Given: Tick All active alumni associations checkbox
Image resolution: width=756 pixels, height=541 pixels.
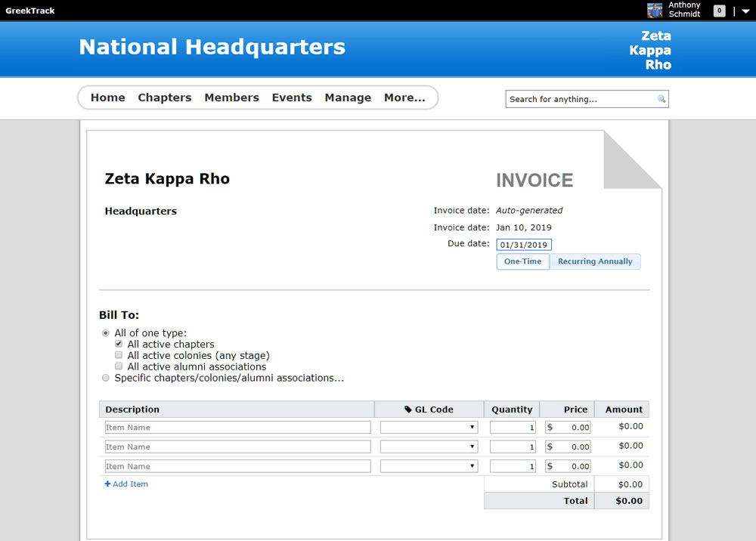Looking at the screenshot, I should [119, 366].
